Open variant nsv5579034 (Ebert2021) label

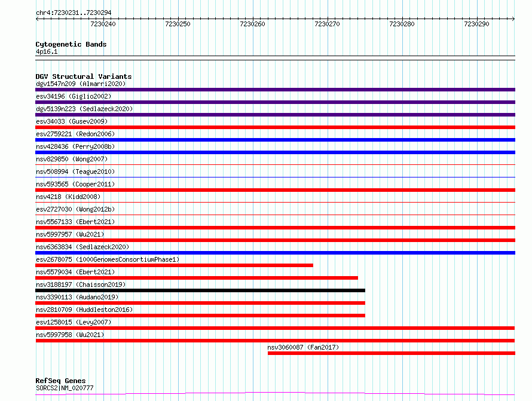point(75,272)
